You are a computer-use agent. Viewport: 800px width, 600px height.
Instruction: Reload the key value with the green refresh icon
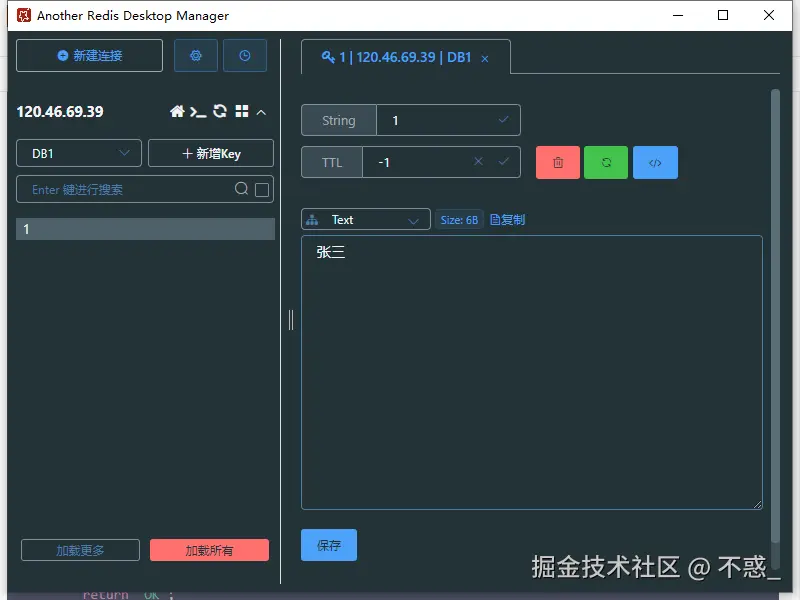tap(606, 162)
